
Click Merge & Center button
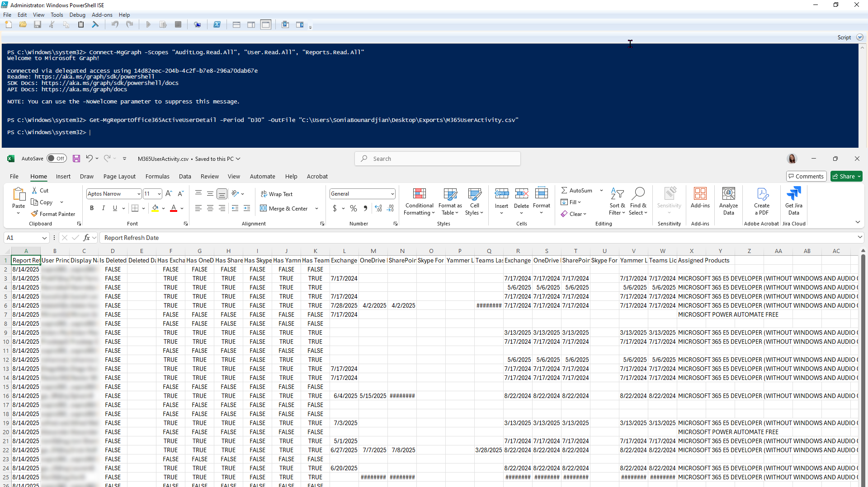(x=284, y=209)
